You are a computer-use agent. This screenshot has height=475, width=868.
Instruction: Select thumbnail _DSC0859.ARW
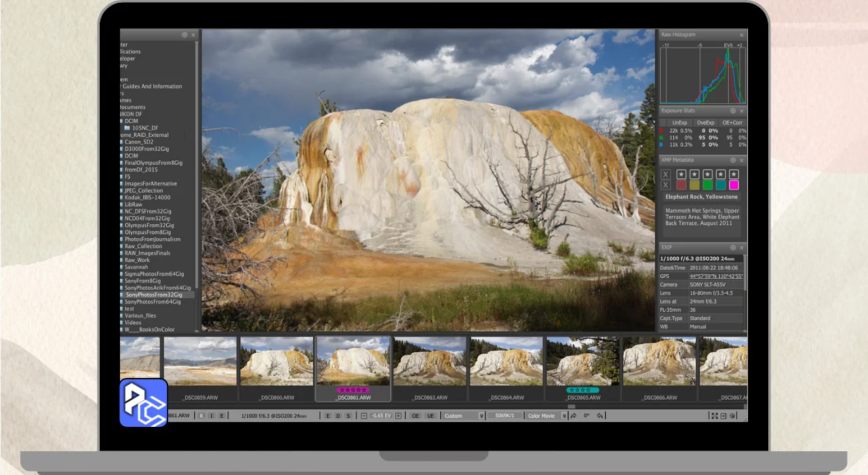point(200,367)
